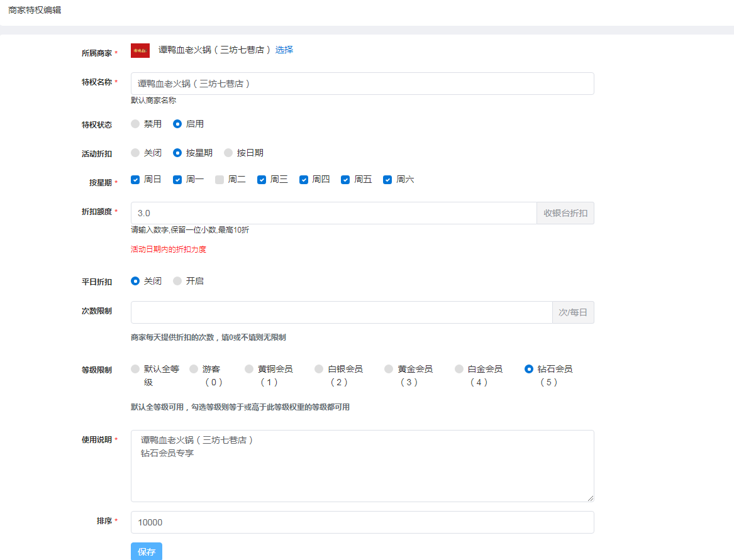734x560 pixels.
Task: Click the red 活动日期内的折扣力度 note
Action: click(169, 250)
